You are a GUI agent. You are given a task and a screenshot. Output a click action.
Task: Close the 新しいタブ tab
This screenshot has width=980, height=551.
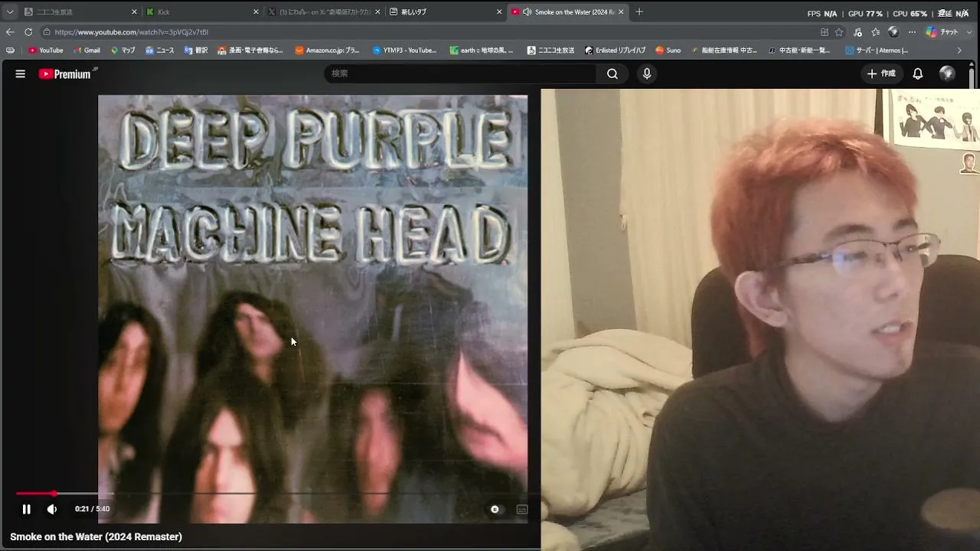click(499, 12)
